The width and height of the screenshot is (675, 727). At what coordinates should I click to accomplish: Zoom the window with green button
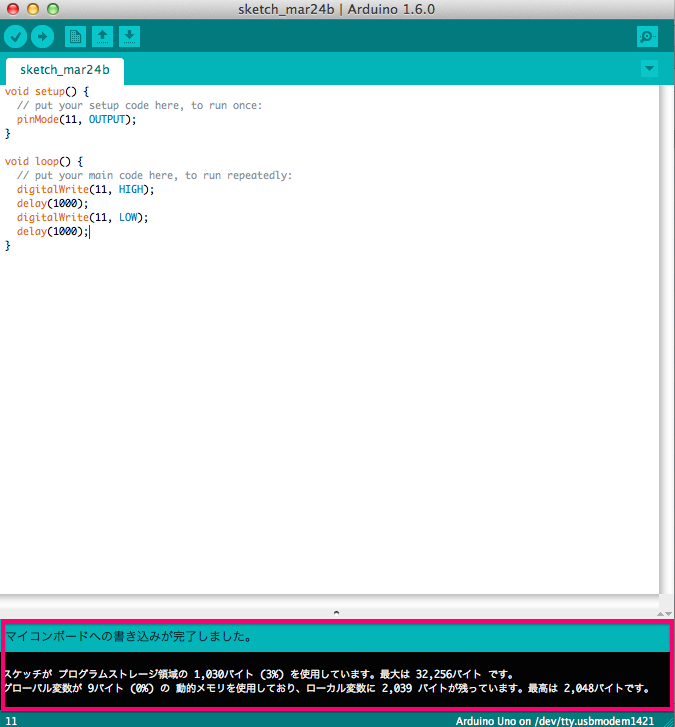(53, 9)
